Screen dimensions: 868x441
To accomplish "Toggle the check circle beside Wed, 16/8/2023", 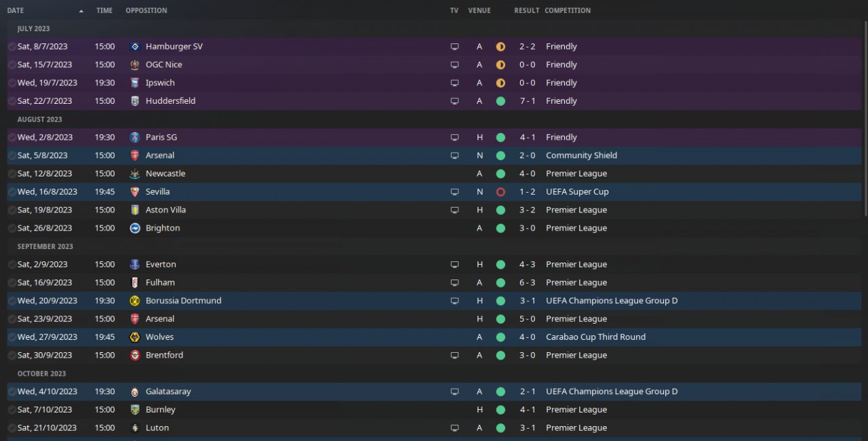I will pos(12,192).
